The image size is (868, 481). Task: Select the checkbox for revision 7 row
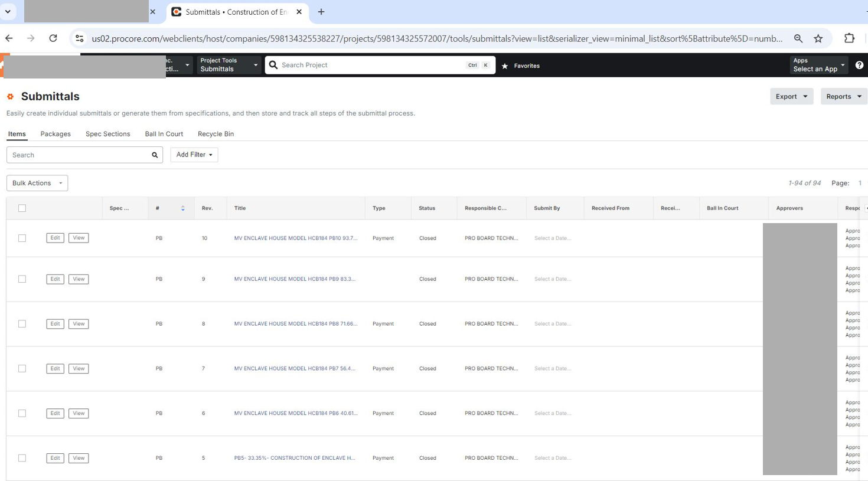point(22,369)
